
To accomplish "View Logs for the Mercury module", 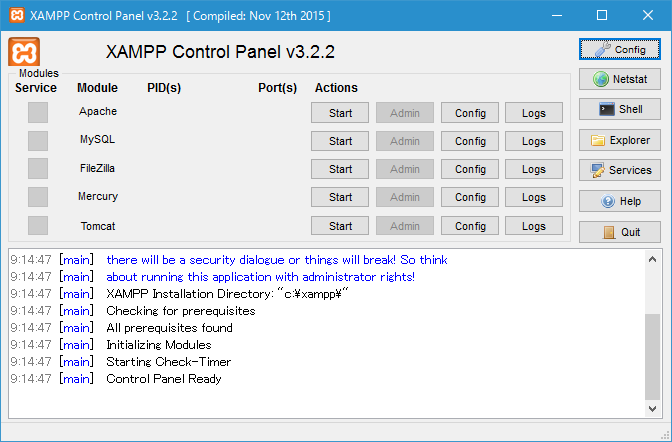I will pyautogui.click(x=534, y=198).
